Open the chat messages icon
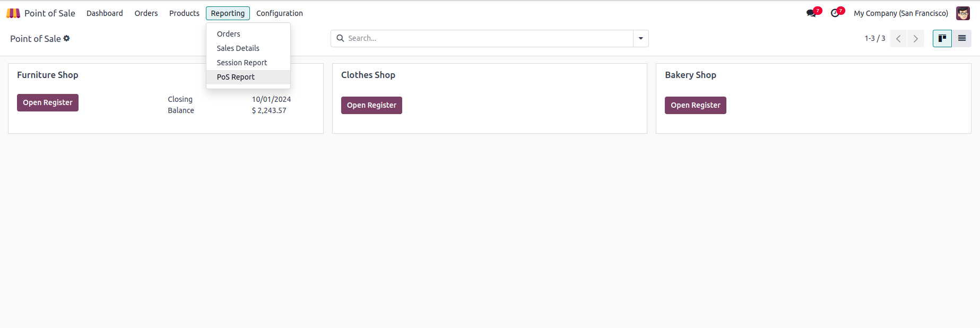980x328 pixels. coord(811,13)
